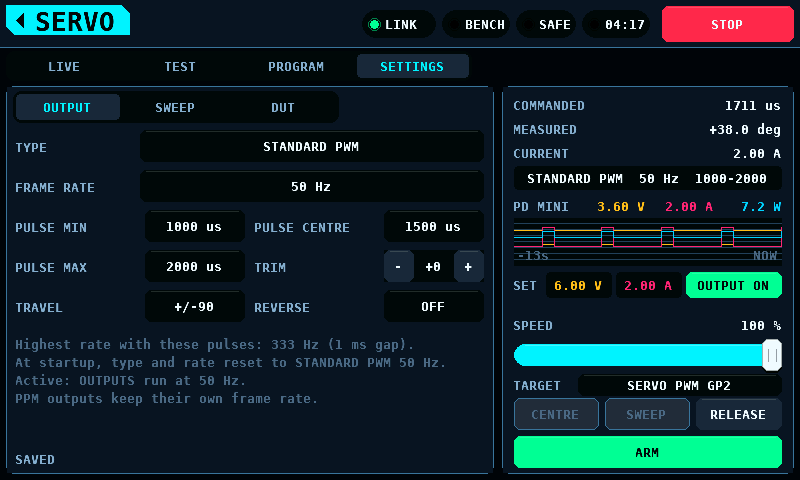Go back using the SERVO back arrow

[68, 20]
